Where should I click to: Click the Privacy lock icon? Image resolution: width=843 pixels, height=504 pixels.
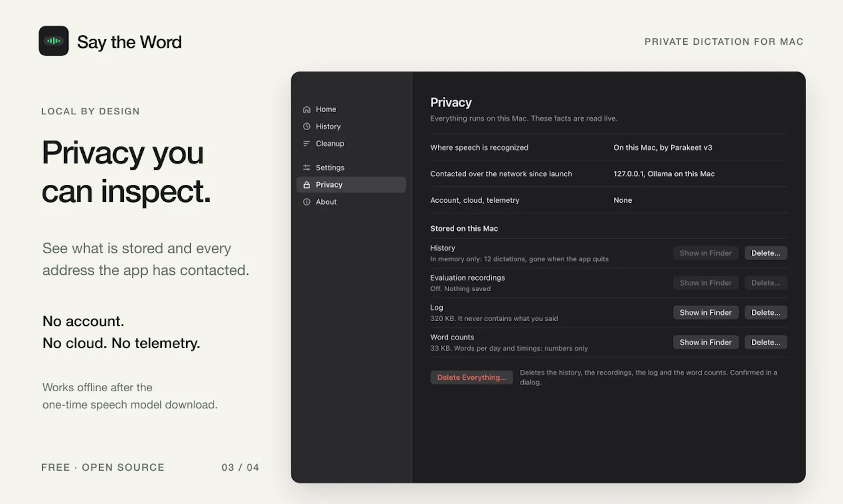click(x=307, y=185)
